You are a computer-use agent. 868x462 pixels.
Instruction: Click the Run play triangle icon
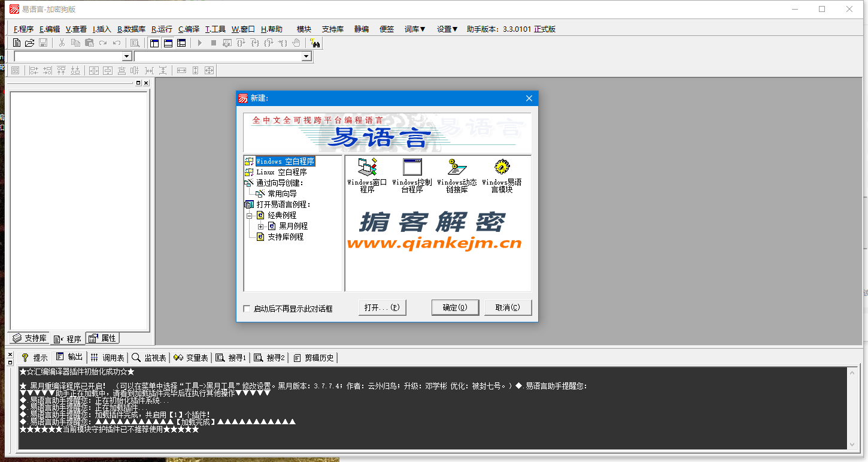pyautogui.click(x=200, y=43)
